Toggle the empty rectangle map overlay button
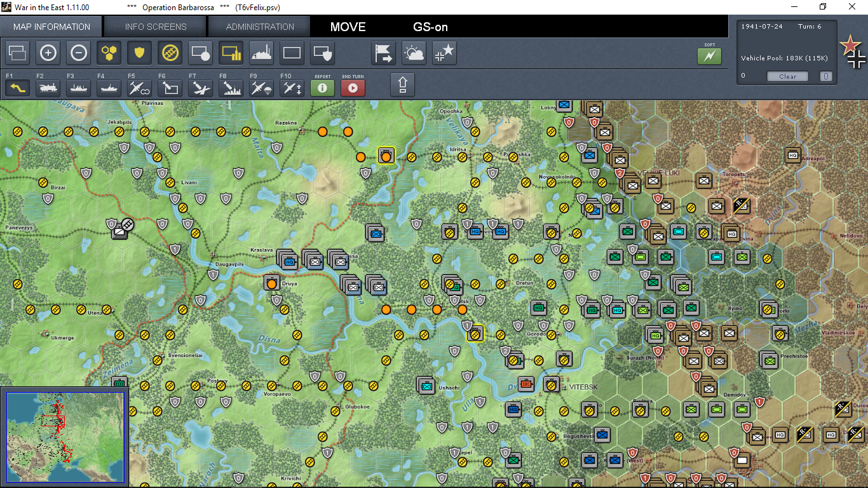Image resolution: width=868 pixels, height=488 pixels. (292, 53)
